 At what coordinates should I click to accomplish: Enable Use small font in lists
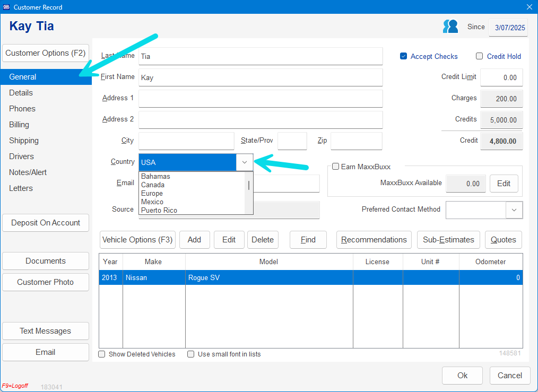[x=191, y=354]
